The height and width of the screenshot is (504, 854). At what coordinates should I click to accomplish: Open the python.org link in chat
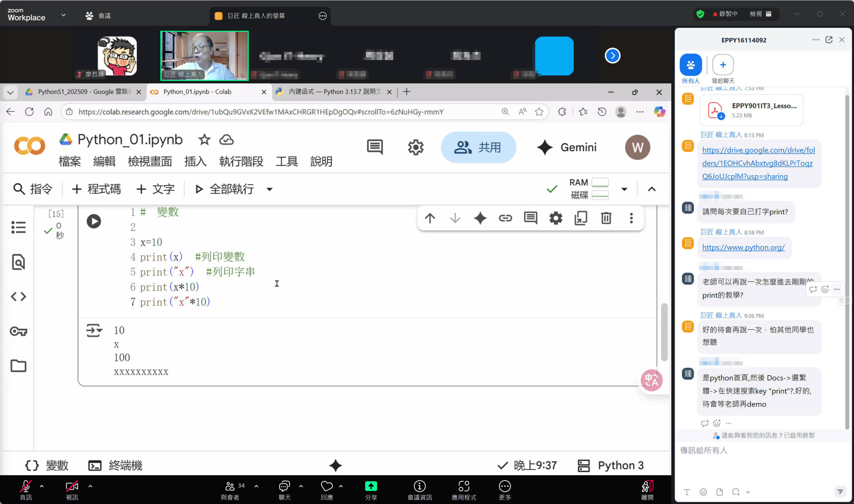pyautogui.click(x=744, y=247)
